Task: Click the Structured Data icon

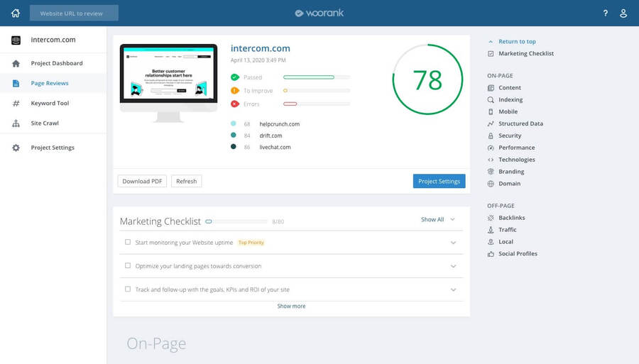Action: point(491,123)
